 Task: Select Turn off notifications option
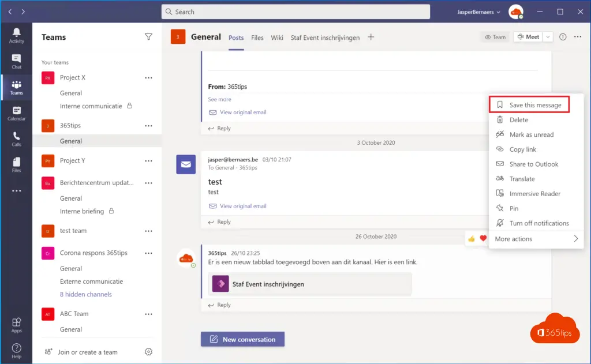point(538,223)
